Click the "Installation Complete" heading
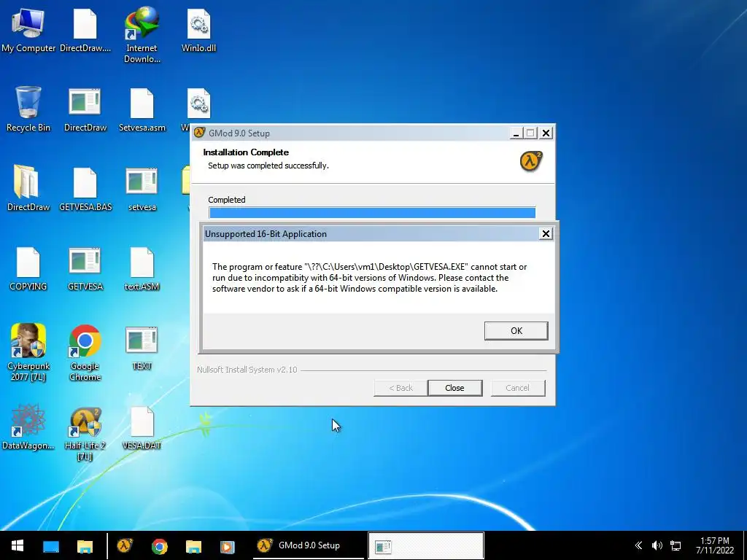 246,152
